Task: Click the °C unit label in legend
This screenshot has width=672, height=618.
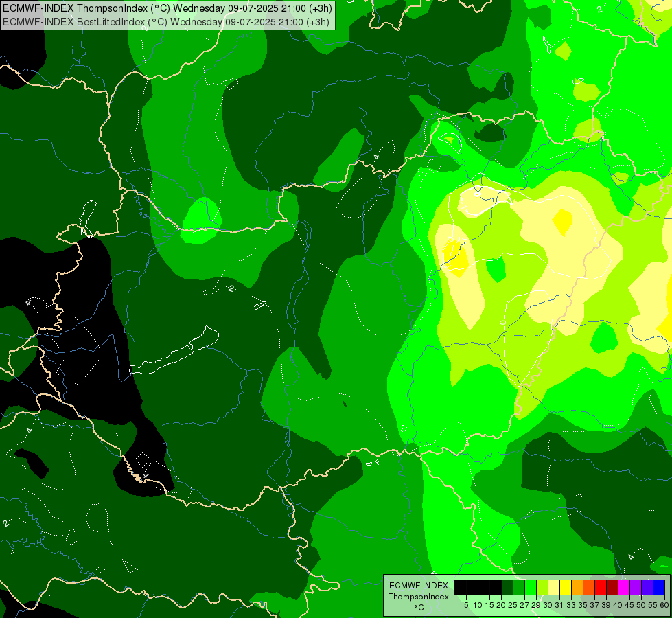Action: [x=419, y=608]
